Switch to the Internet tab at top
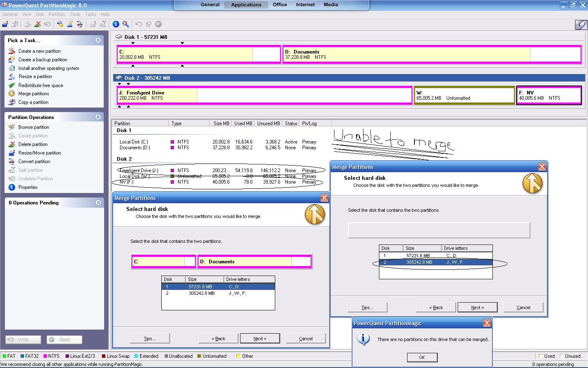The width and height of the screenshot is (588, 368). [305, 4]
